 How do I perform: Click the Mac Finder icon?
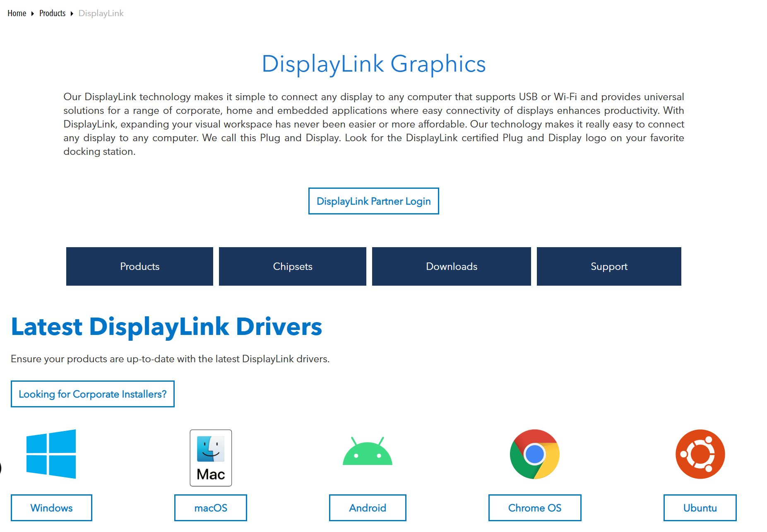pyautogui.click(x=211, y=457)
